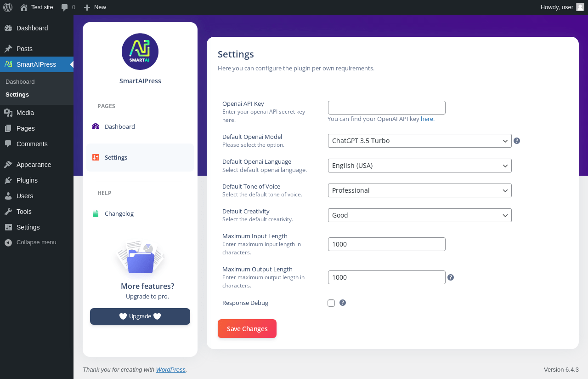The height and width of the screenshot is (379, 588).
Task: Click the Appearance paintbrush icon
Action: coord(8,165)
